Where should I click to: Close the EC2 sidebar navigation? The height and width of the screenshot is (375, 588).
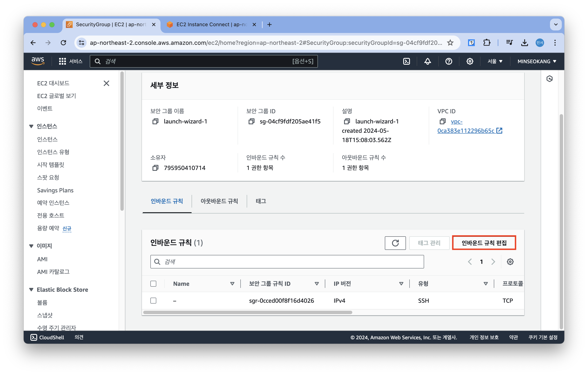pyautogui.click(x=106, y=83)
